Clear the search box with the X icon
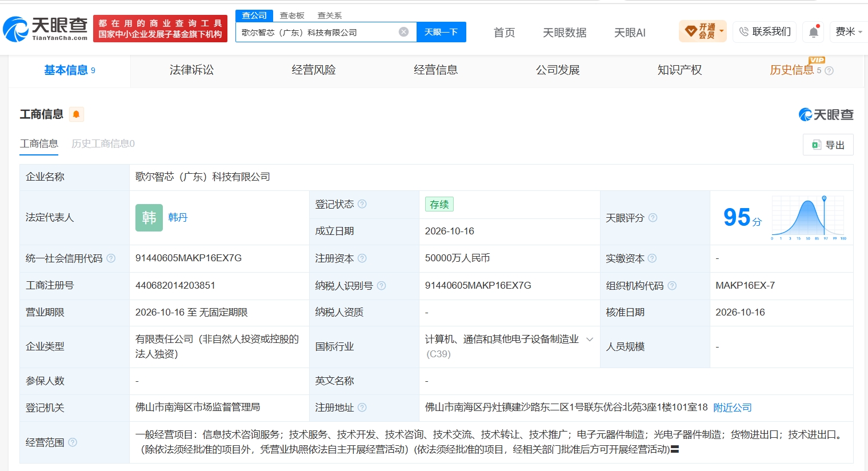 [x=403, y=32]
